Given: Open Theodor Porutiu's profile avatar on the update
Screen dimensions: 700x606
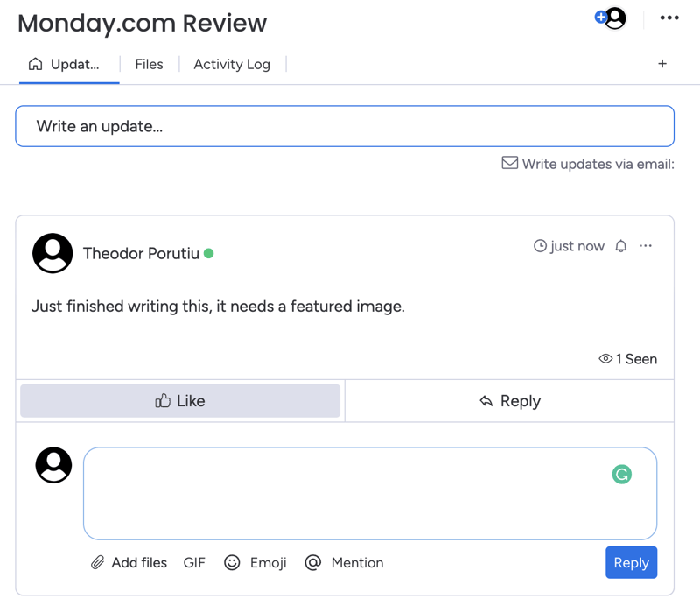Looking at the screenshot, I should [x=52, y=253].
